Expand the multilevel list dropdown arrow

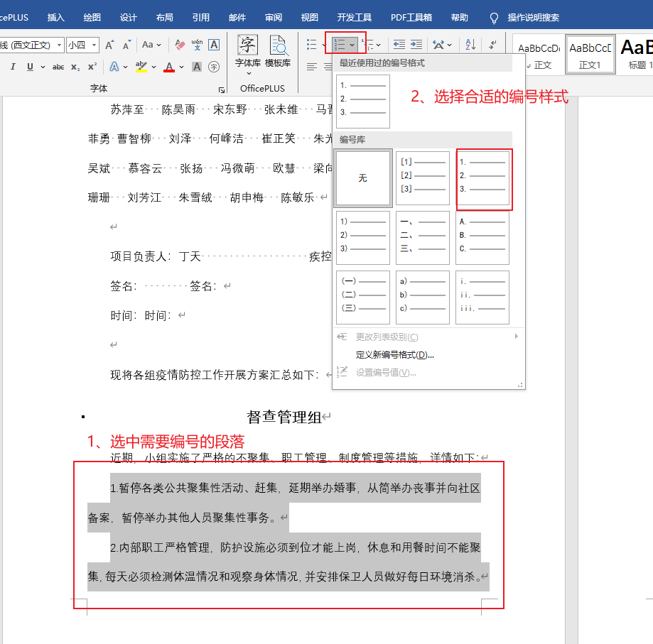(378, 45)
